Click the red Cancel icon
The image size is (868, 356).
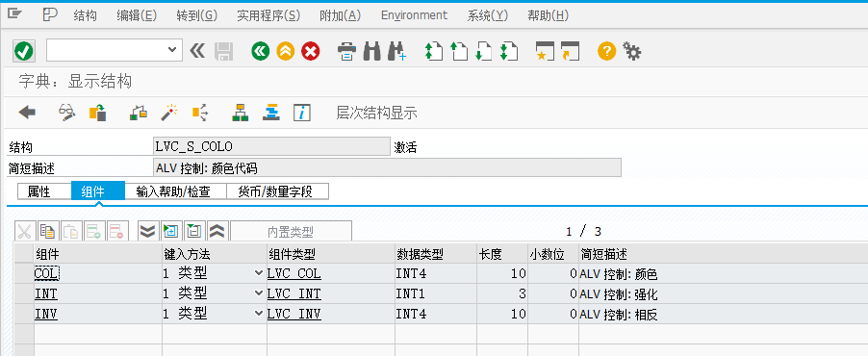click(311, 52)
